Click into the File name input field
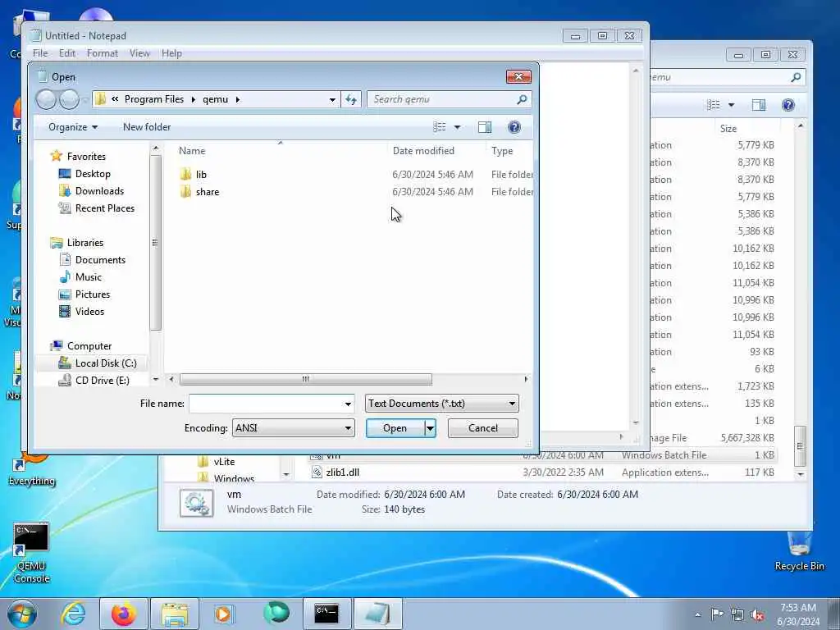840x630 pixels. (x=265, y=404)
